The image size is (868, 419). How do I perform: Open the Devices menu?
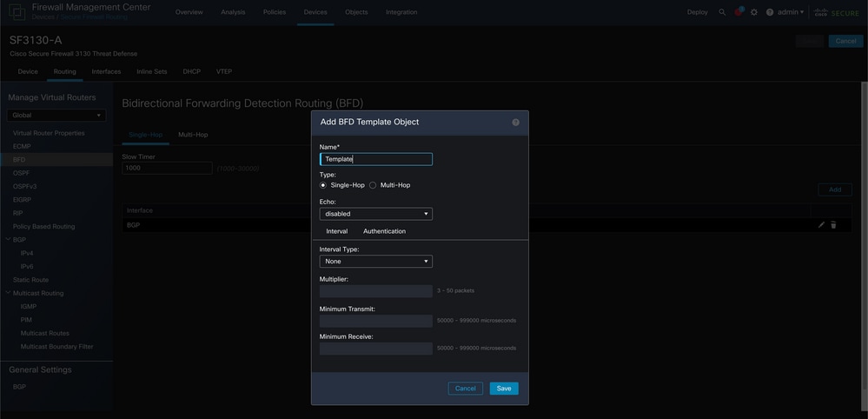[x=315, y=12]
